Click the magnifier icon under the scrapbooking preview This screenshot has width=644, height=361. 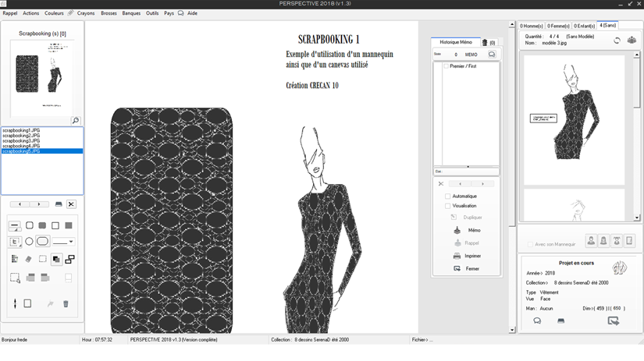[x=76, y=121]
